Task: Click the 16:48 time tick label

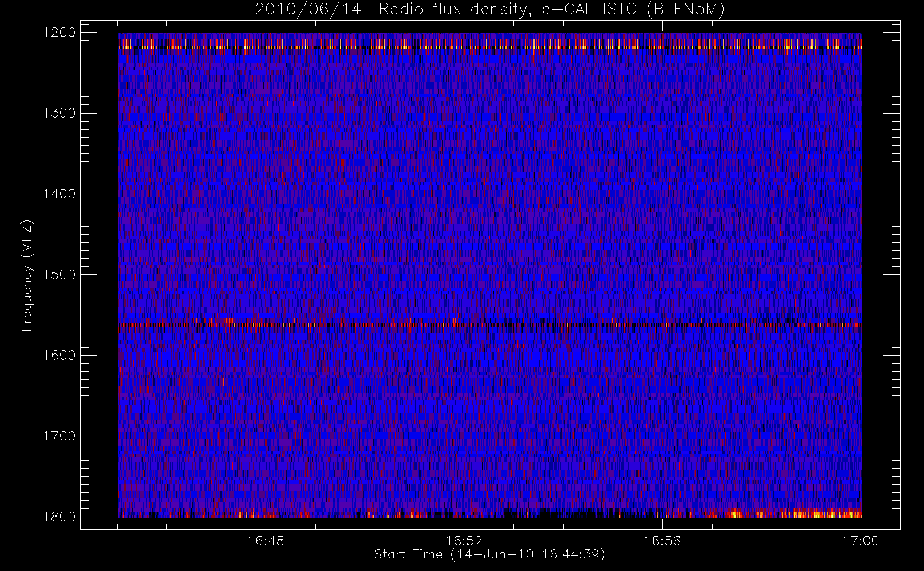Action: tap(266, 541)
